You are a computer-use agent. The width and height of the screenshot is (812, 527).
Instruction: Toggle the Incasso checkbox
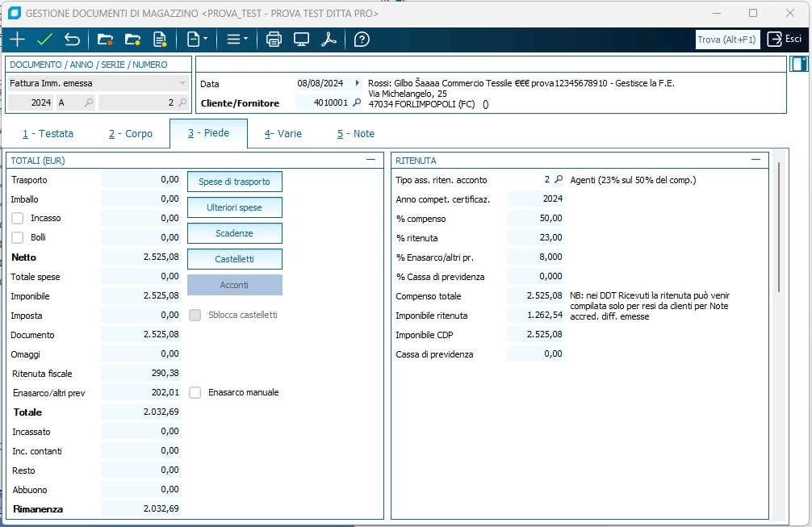point(18,218)
